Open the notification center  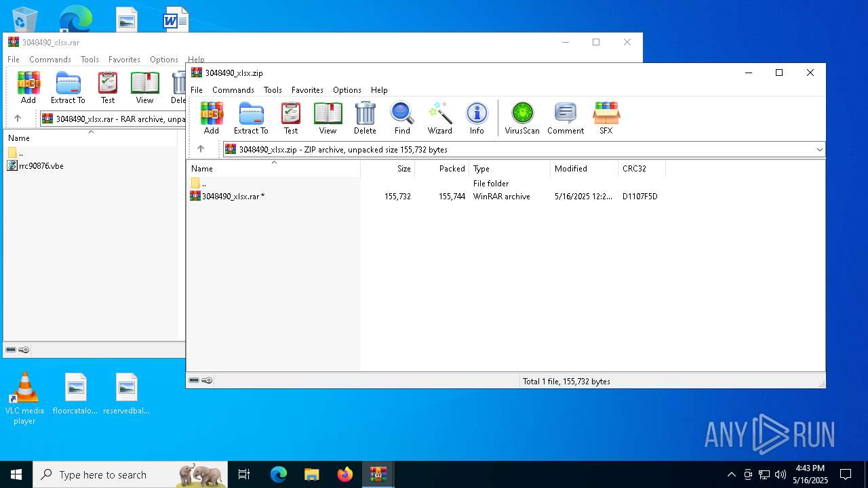[x=846, y=474]
